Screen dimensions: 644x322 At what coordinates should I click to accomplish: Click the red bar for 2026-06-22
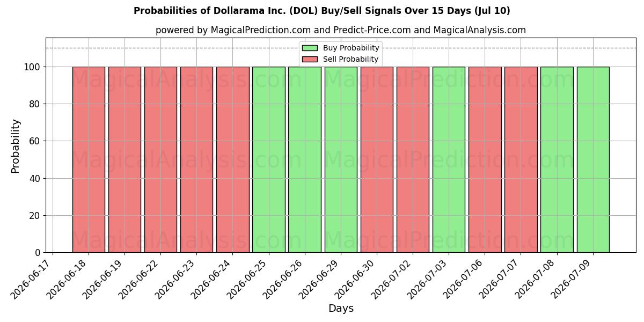(x=160, y=159)
